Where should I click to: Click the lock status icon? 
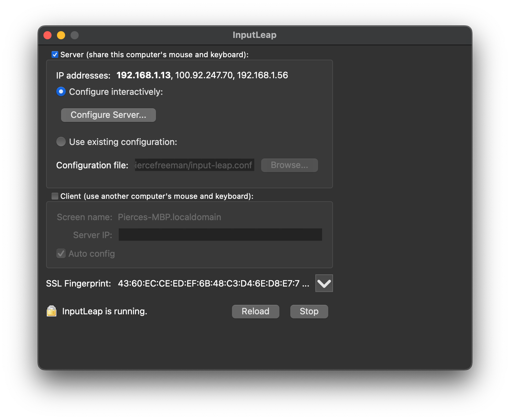click(x=52, y=311)
